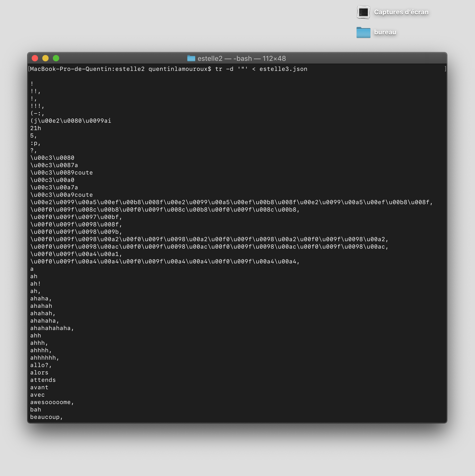Click the line '\u00c3\u0089coute'
The width and height of the screenshot is (475, 476).
[62, 173]
